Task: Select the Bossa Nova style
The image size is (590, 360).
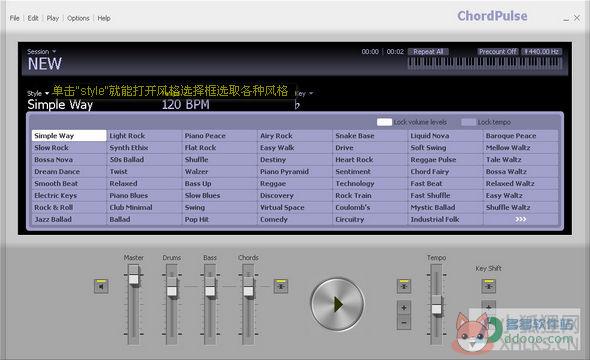Action: point(69,159)
